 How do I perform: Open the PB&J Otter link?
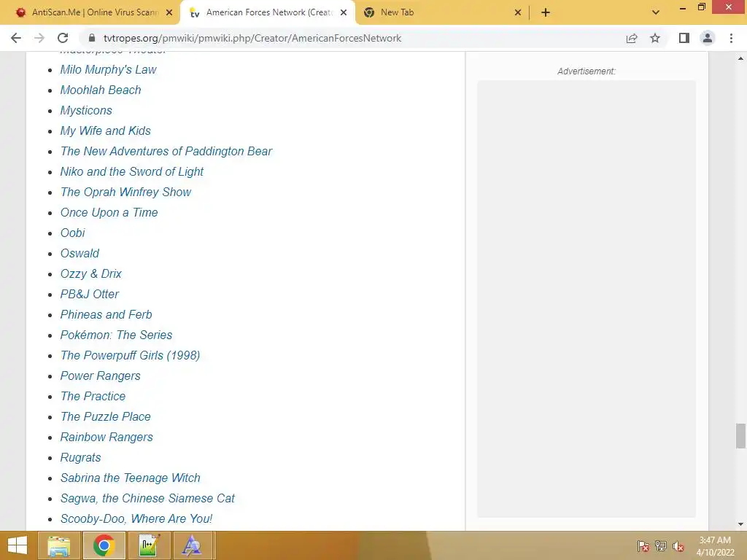(x=90, y=295)
